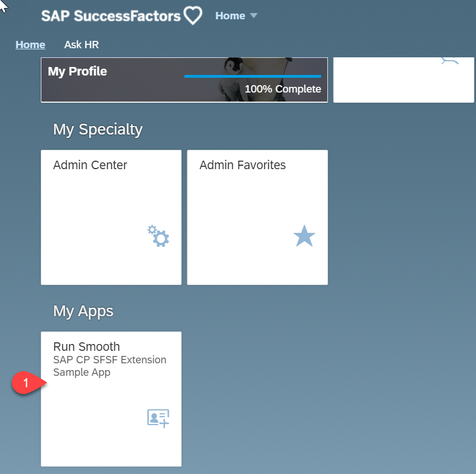The height and width of the screenshot is (474, 476).
Task: Switch to the Ask HR tab
Action: click(x=81, y=45)
